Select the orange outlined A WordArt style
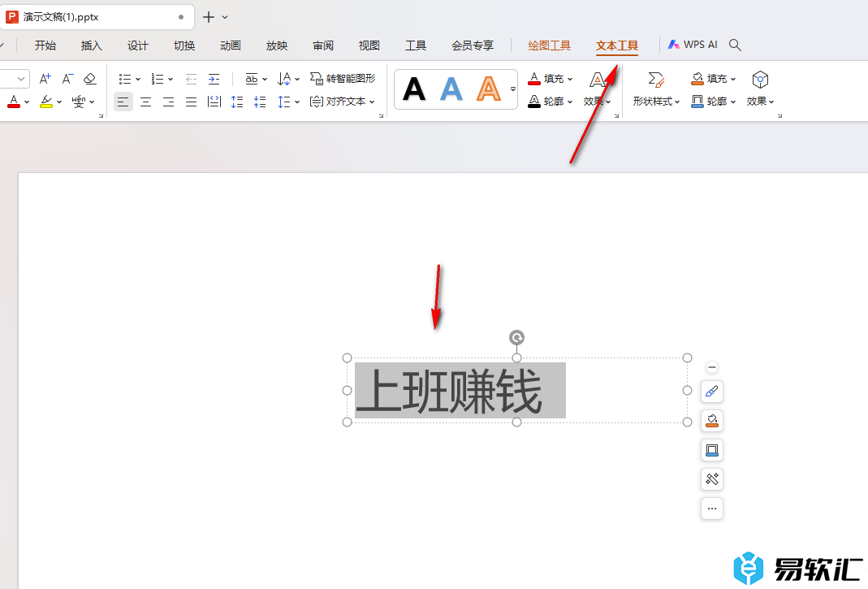Screen dimensions: 868x589 (x=488, y=89)
